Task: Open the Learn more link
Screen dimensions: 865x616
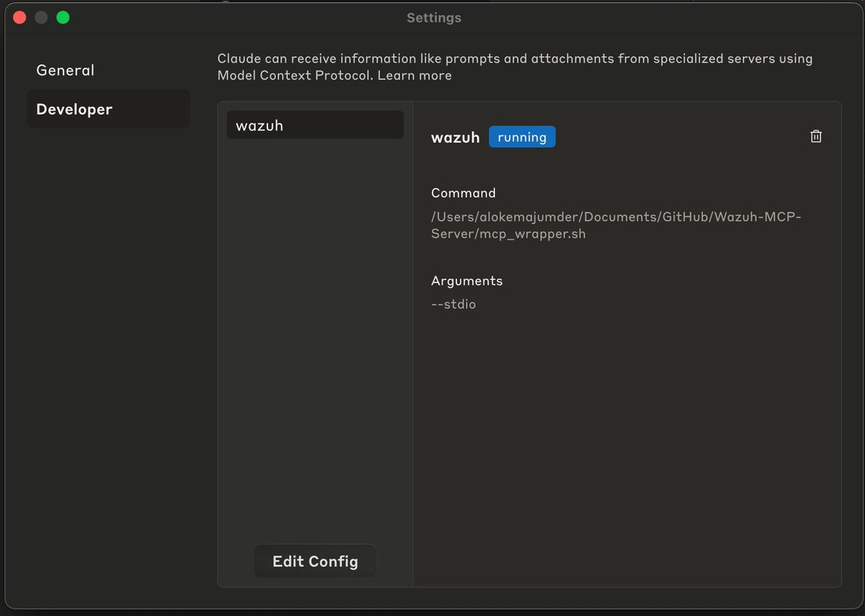Action: 414,76
